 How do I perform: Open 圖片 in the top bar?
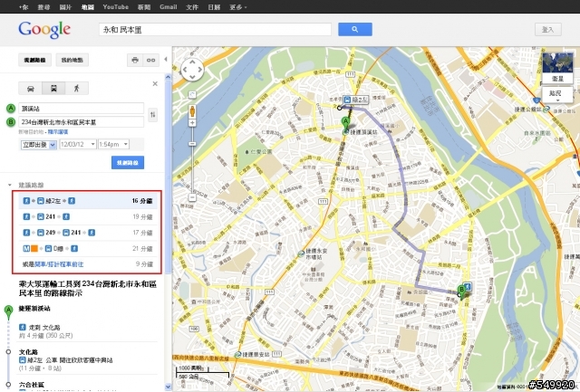(x=65, y=7)
